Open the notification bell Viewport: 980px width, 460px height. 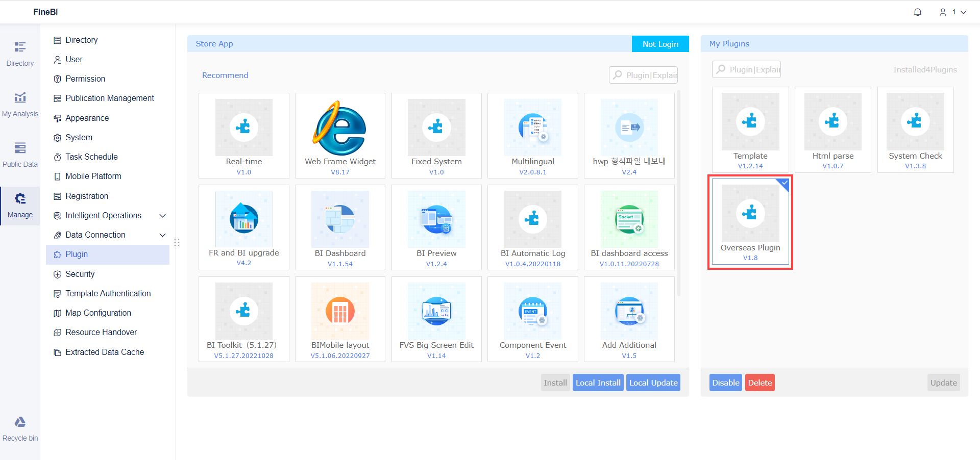tap(917, 12)
